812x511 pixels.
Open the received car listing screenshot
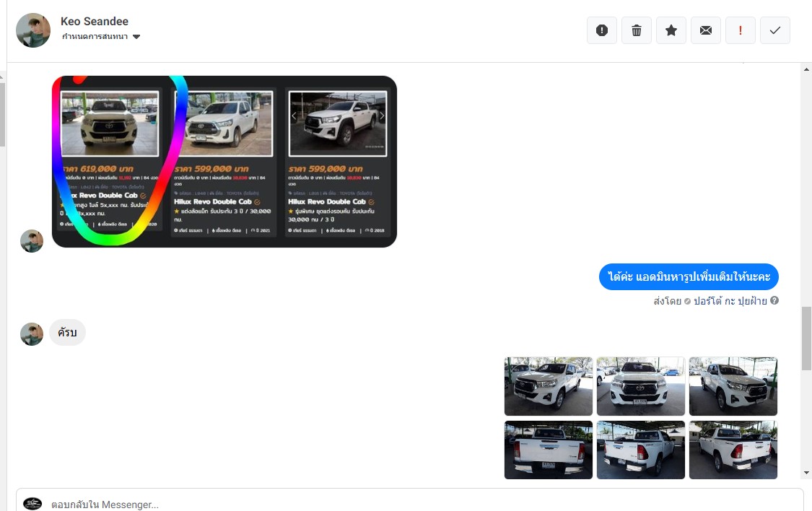tap(224, 162)
